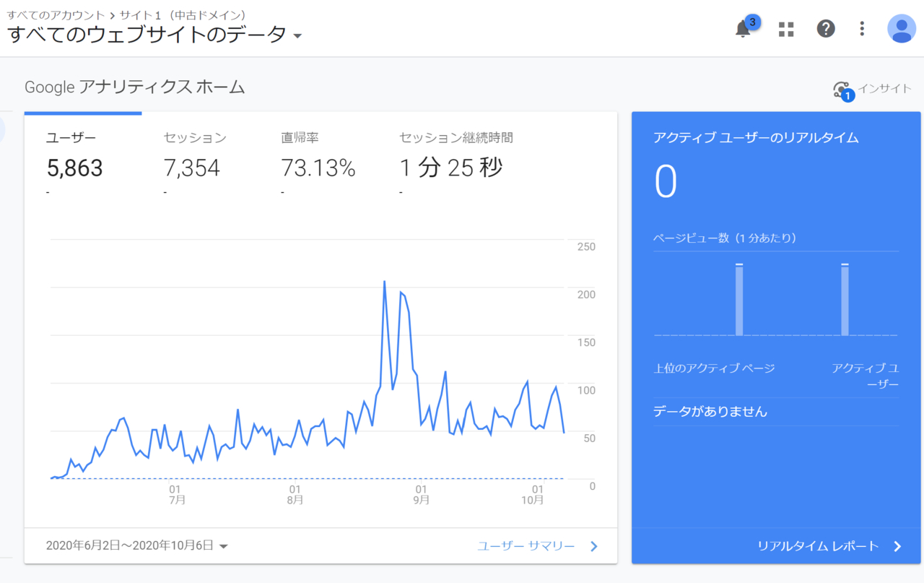
Task: Click your account profile avatar
Action: [901, 28]
